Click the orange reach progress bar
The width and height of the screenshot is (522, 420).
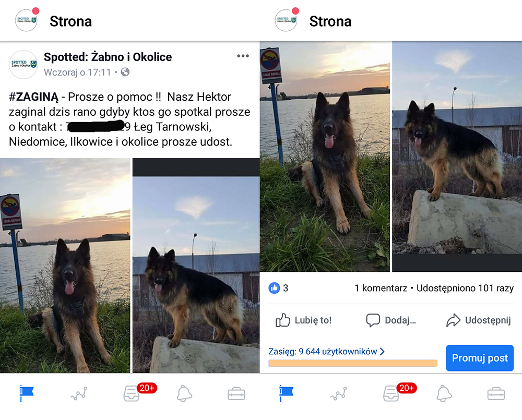(353, 363)
